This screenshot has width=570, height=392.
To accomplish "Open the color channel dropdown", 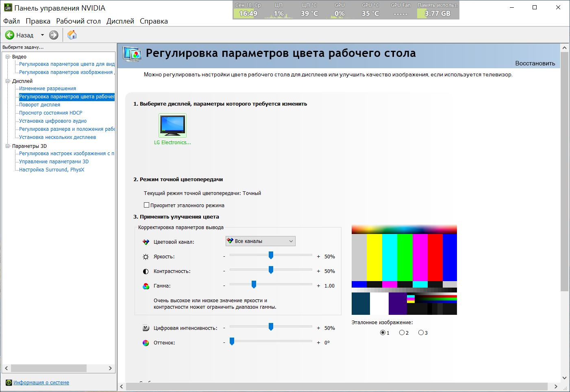I will [x=261, y=241].
